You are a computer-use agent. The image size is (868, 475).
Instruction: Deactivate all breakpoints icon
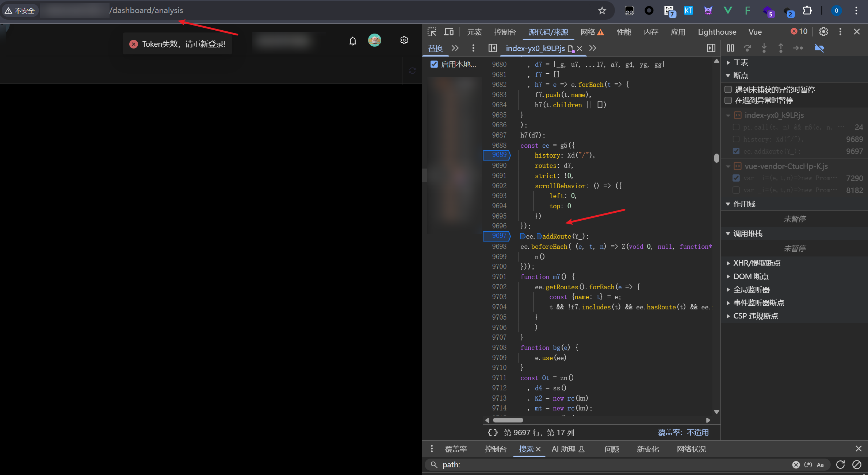(x=819, y=48)
